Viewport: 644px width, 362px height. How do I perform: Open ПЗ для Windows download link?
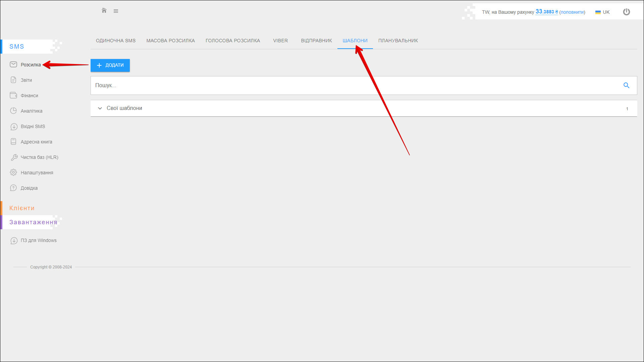[x=38, y=240]
